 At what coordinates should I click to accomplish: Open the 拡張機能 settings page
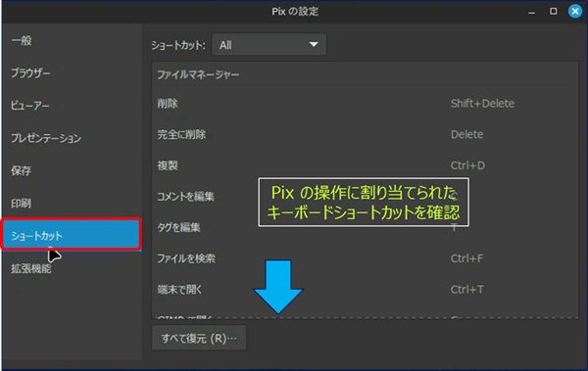(72, 268)
